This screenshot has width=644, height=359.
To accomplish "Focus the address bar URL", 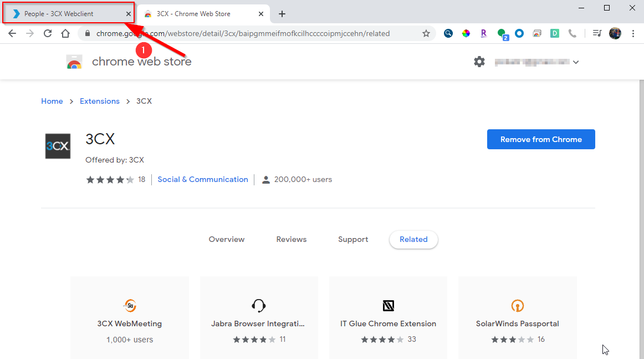I will click(x=243, y=33).
